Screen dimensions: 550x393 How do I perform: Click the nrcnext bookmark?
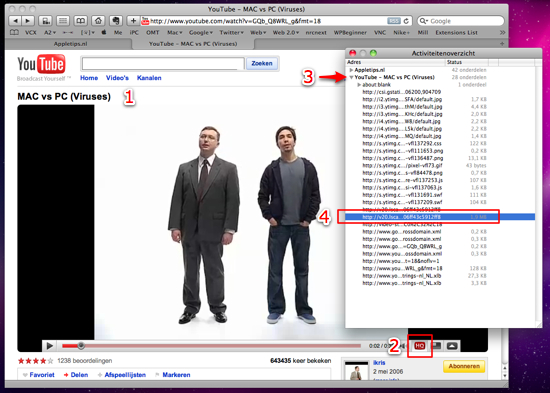pyautogui.click(x=316, y=32)
